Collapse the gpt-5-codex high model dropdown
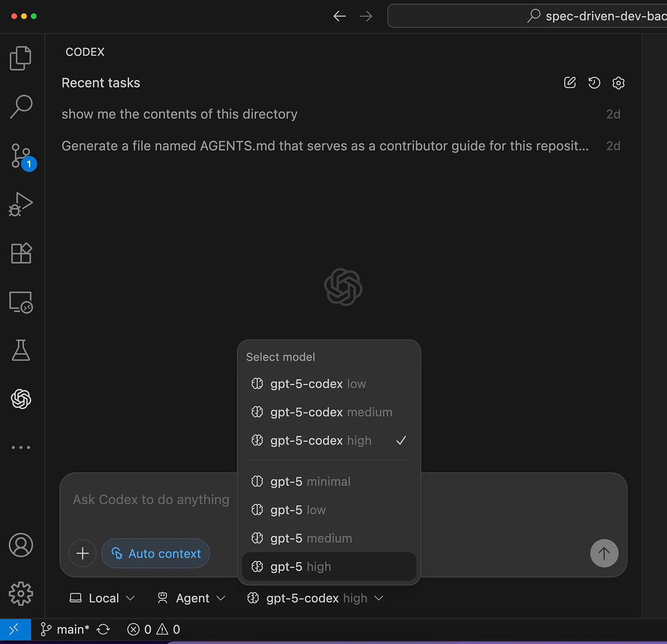 pos(315,598)
